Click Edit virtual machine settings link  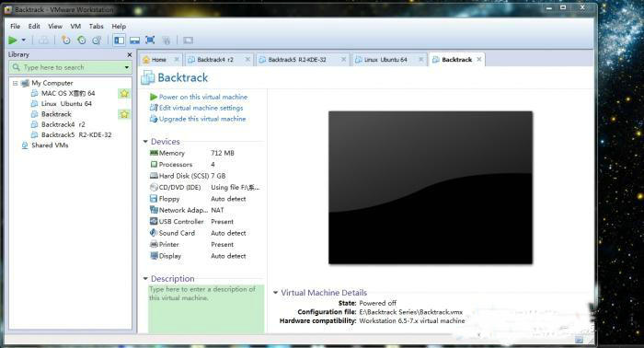(201, 108)
